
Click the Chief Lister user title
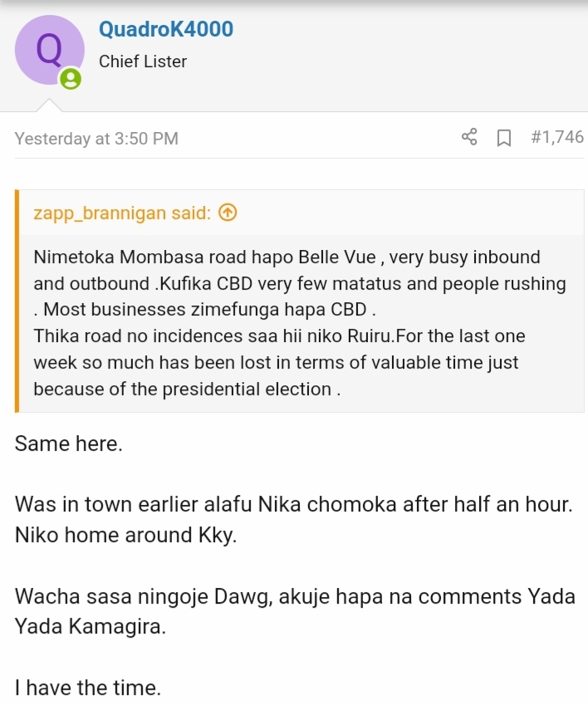tap(143, 61)
